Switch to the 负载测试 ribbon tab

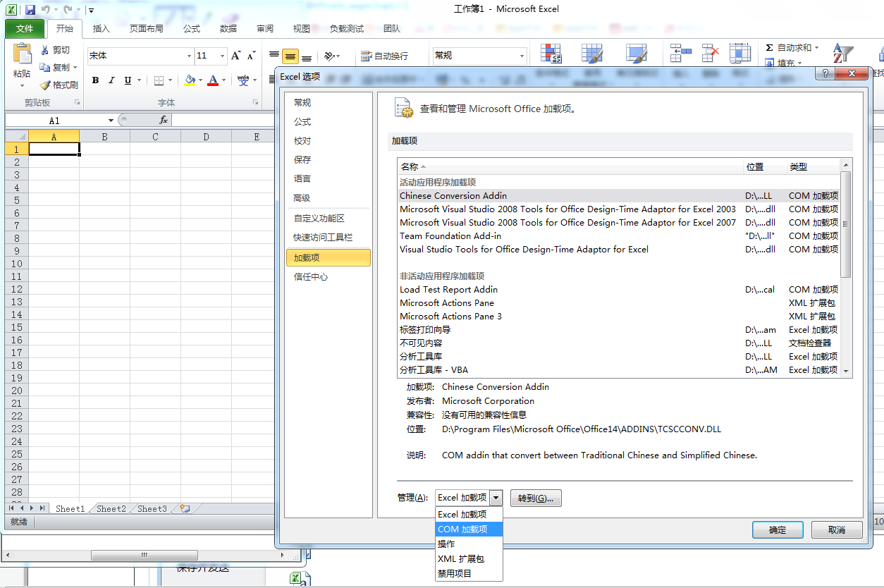pos(347,29)
